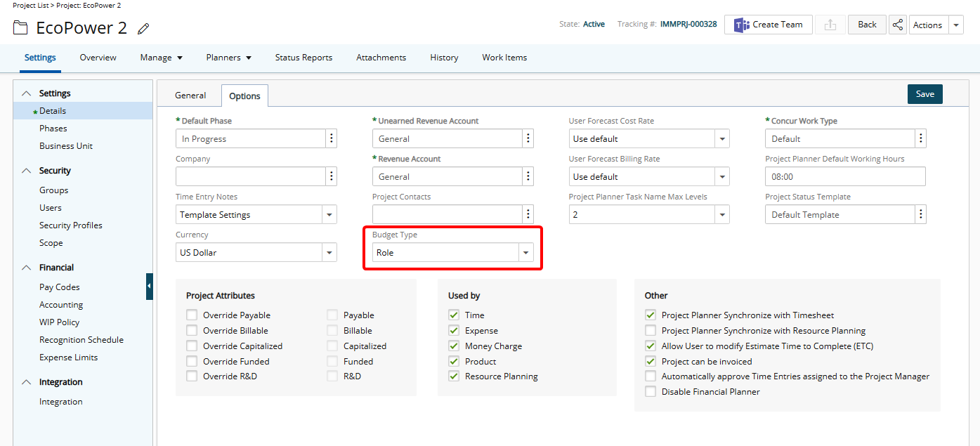Screen dimensions: 980x446
Task: Collapse the Financial sidebar section
Action: pos(27,268)
